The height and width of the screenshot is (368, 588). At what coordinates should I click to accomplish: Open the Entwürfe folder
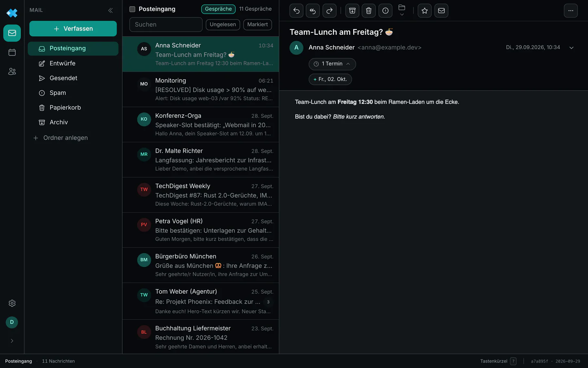coord(73,63)
